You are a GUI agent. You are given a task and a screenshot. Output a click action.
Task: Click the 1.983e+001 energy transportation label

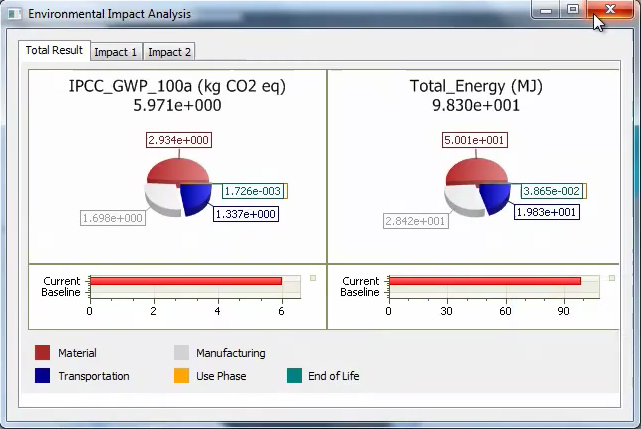pos(546,212)
